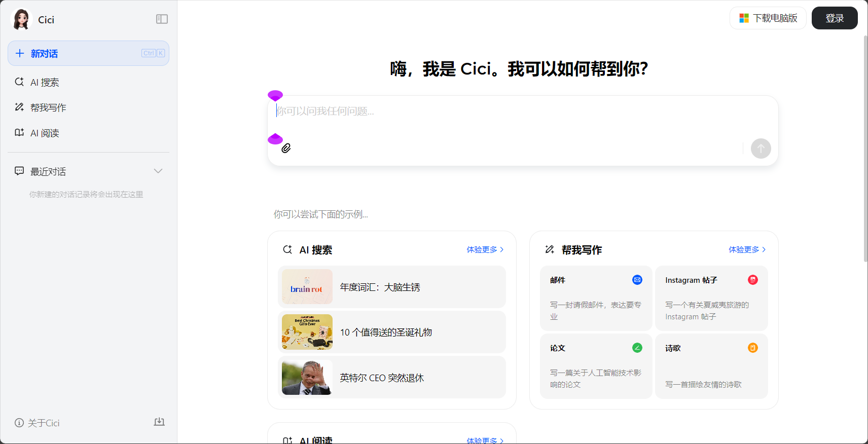Viewport: 868px width, 444px height.
Task: Click the Windows logo on 下载电脑版
Action: tap(744, 18)
